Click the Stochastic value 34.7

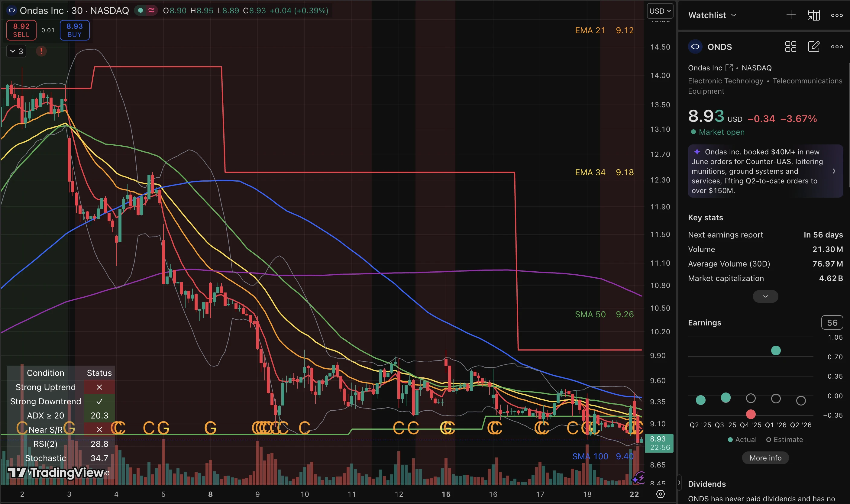pos(99,458)
